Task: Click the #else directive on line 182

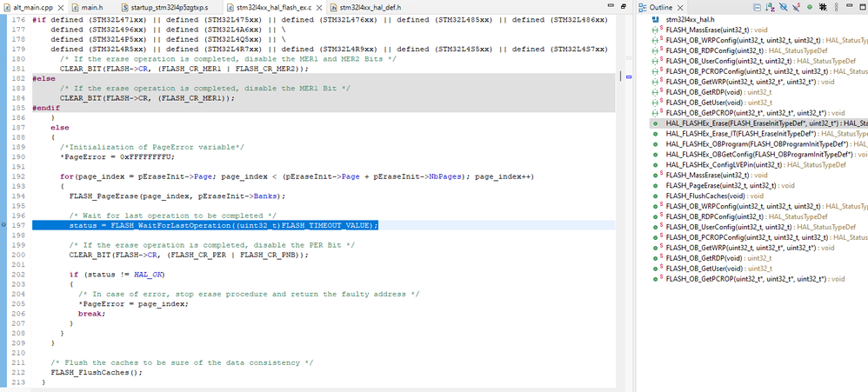Action: (x=43, y=78)
